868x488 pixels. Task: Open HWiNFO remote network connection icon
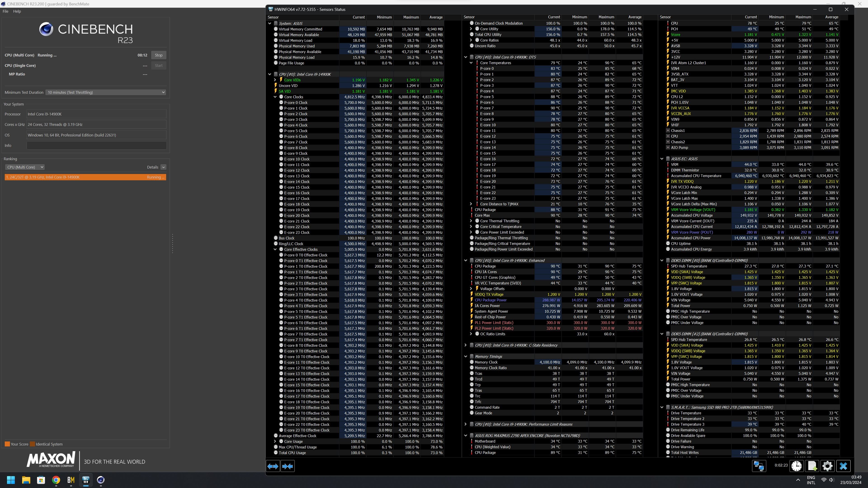[x=759, y=466]
